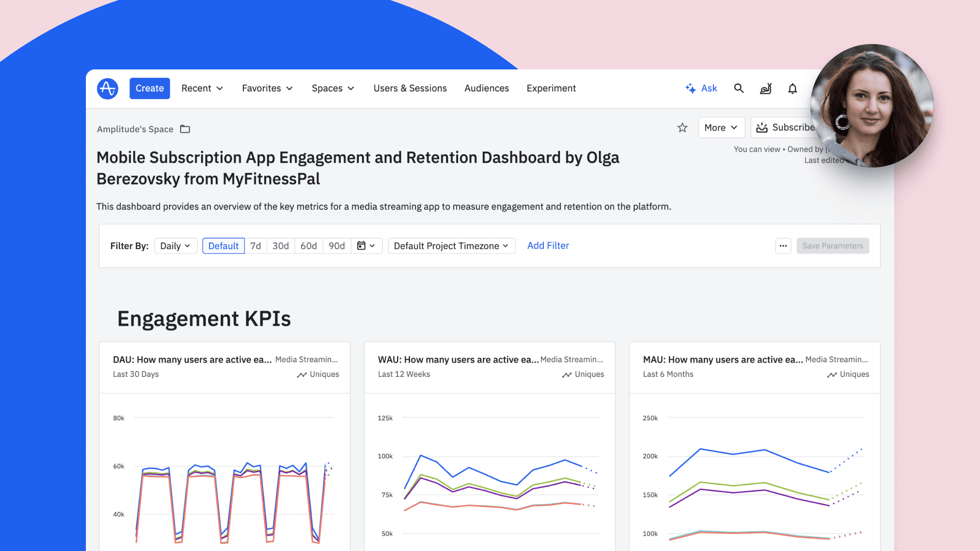Open the ellipsis options in the filter bar
980x551 pixels.
click(x=783, y=246)
